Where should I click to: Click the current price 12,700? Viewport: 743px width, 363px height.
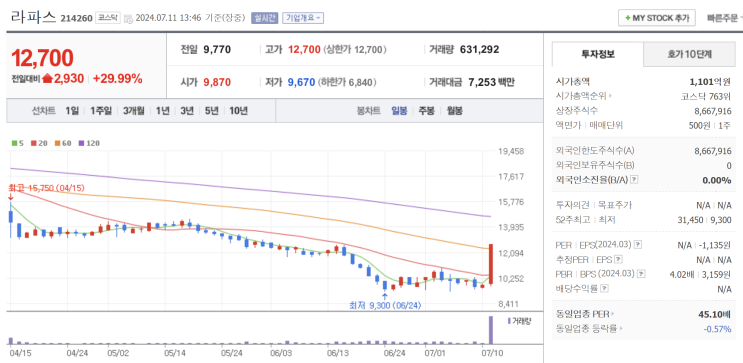(x=42, y=58)
